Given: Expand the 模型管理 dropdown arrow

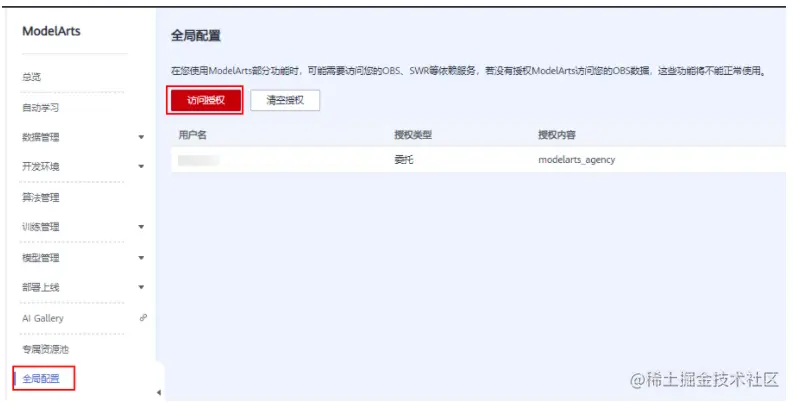Looking at the screenshot, I should (142, 258).
